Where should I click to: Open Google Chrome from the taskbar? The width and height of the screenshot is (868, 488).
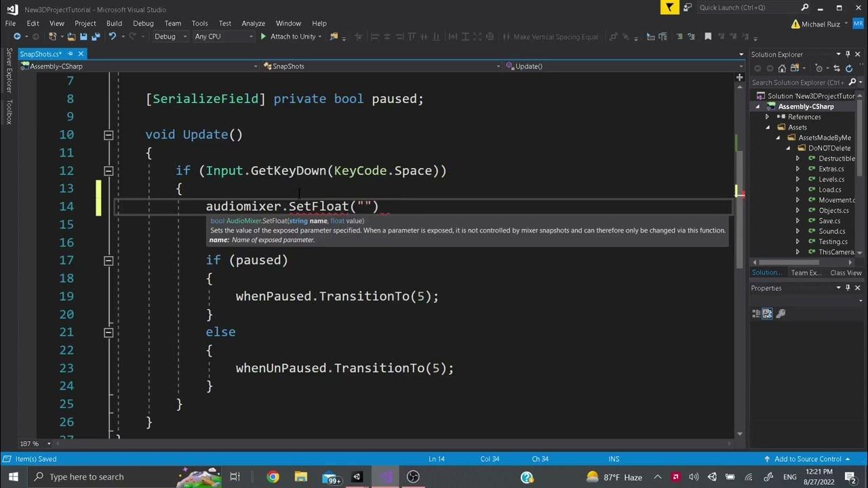273,477
